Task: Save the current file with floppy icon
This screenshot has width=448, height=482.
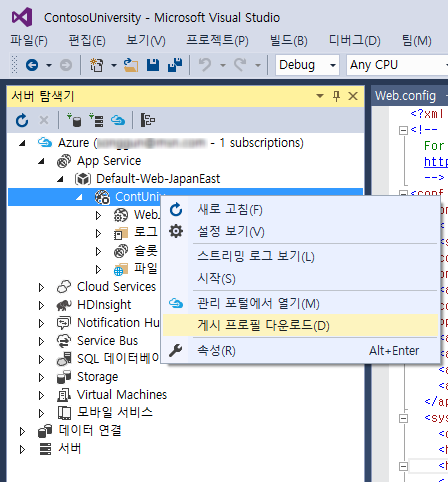Action: (153, 65)
